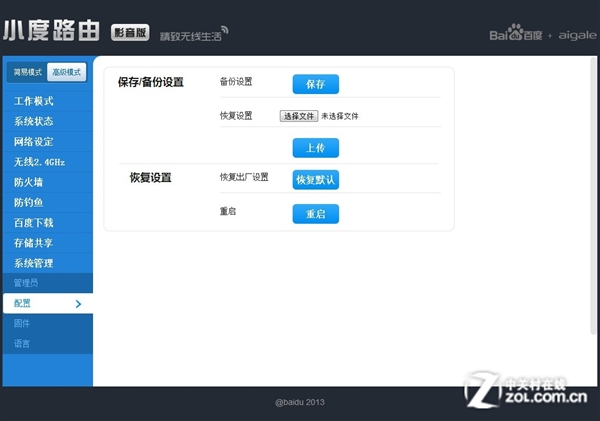Expand 系统管理 system management
The height and width of the screenshot is (421, 600).
click(x=47, y=263)
